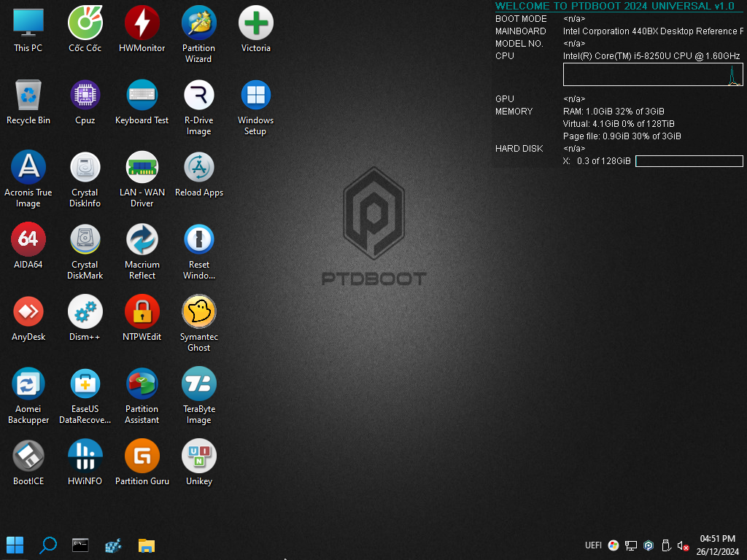Select the Partition Guru icon
This screenshot has width=747, height=560.
click(142, 462)
